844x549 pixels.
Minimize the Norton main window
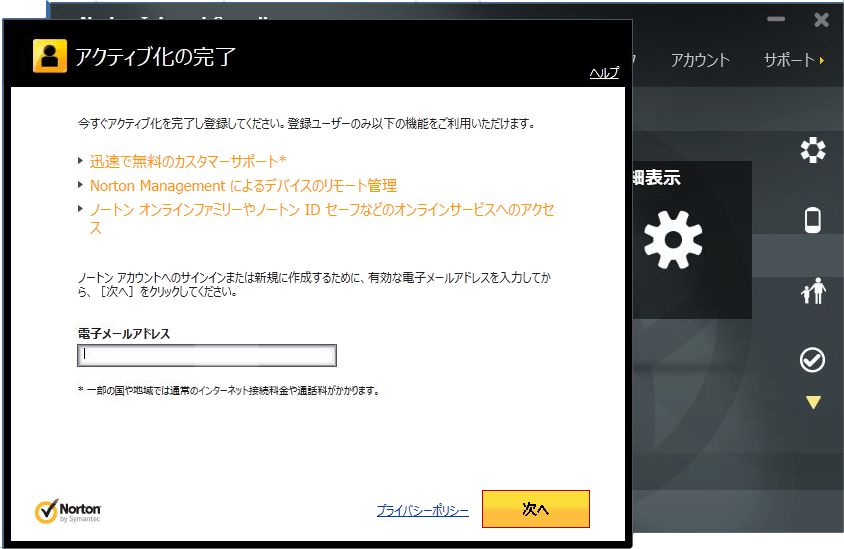point(776,19)
